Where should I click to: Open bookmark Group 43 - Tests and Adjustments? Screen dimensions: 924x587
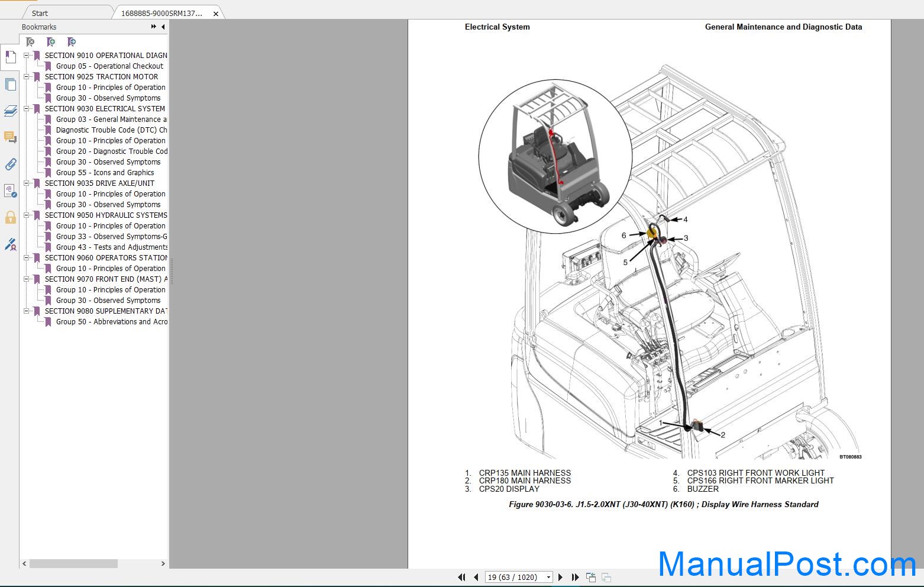111,247
